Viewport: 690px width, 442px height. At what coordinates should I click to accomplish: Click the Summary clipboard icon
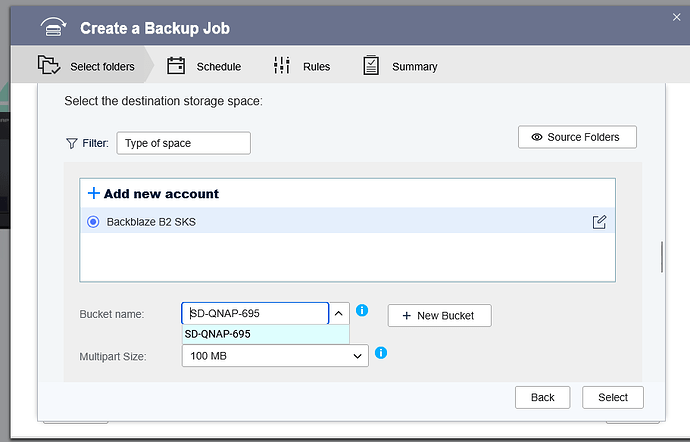tap(371, 66)
